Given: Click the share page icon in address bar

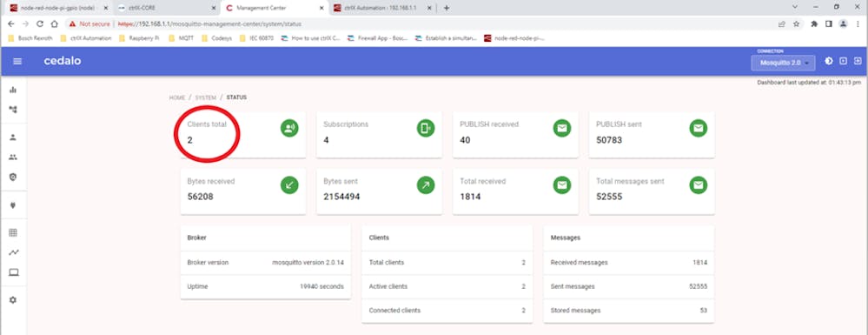Looking at the screenshot, I should [x=782, y=23].
